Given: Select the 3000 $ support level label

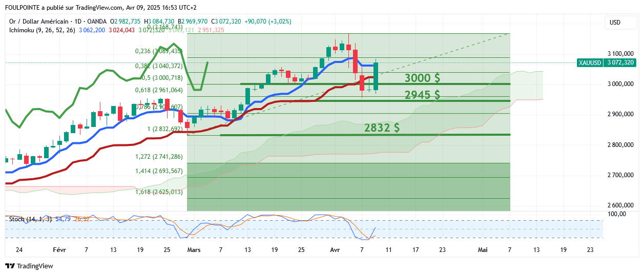Looking at the screenshot, I should point(422,78).
